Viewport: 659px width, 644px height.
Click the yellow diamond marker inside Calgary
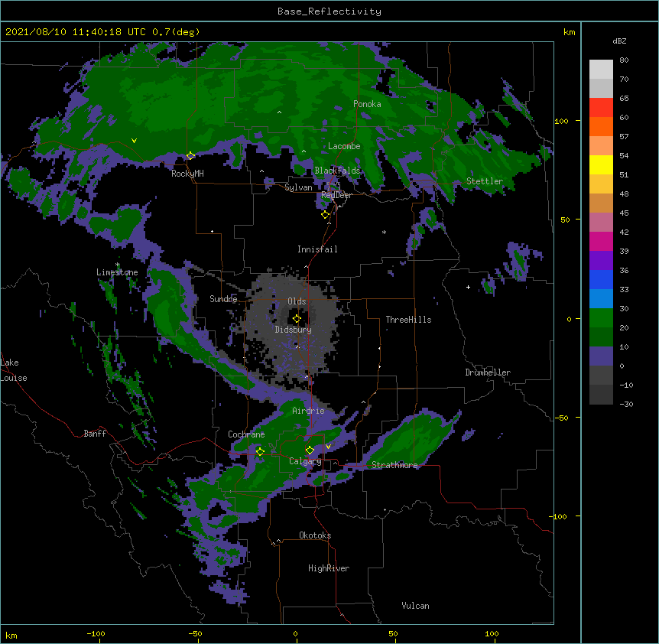[310, 450]
